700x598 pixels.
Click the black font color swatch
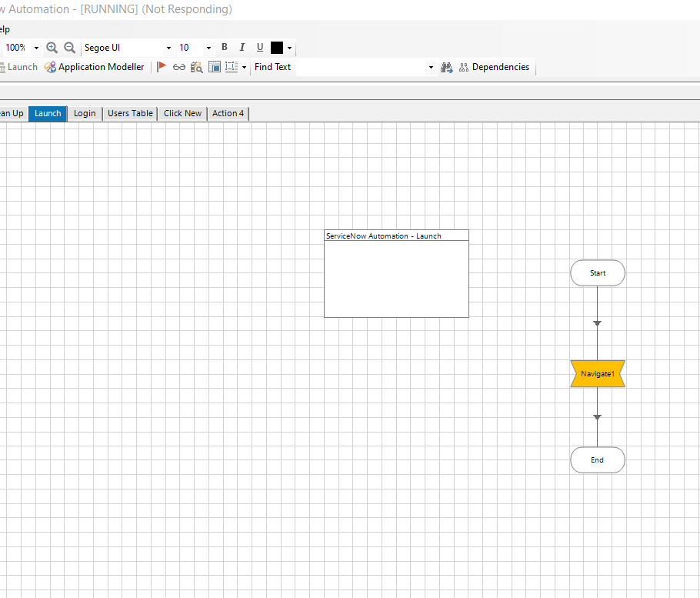tap(277, 48)
